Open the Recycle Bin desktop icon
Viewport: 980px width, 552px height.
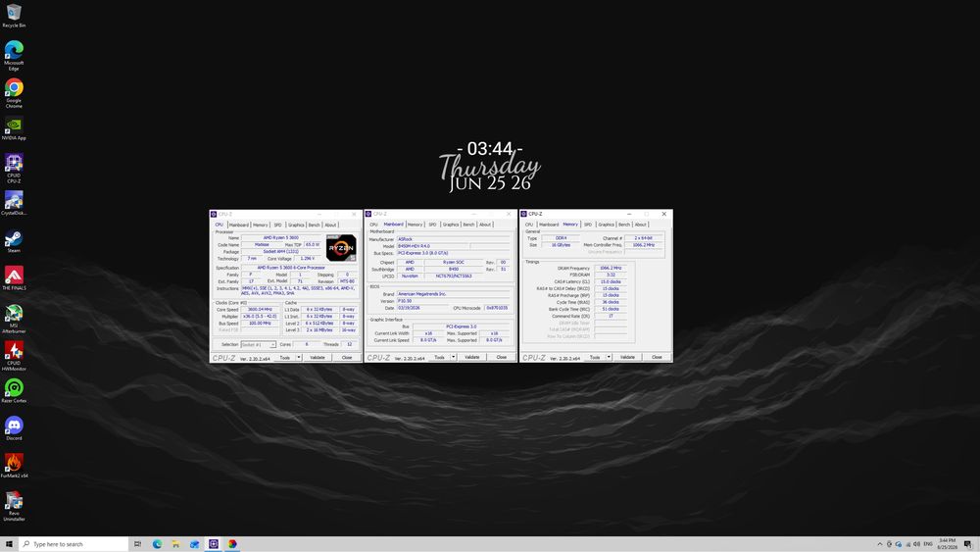pyautogui.click(x=14, y=15)
